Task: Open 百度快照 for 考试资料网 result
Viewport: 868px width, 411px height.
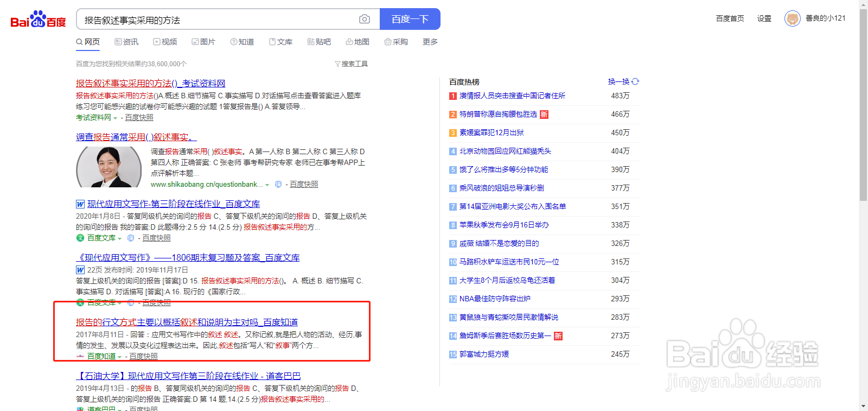Action: [139, 117]
